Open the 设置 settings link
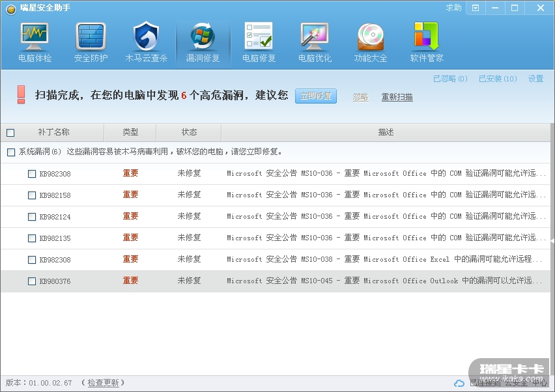 535,79
